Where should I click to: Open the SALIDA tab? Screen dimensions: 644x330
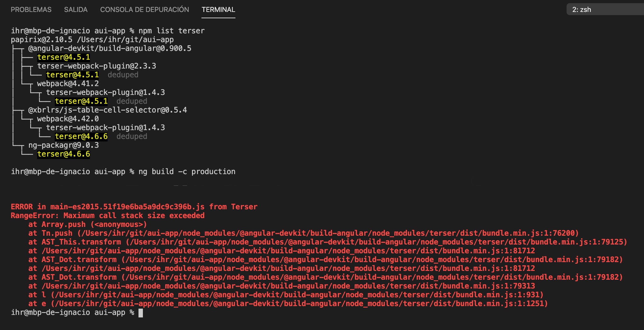[x=76, y=9]
